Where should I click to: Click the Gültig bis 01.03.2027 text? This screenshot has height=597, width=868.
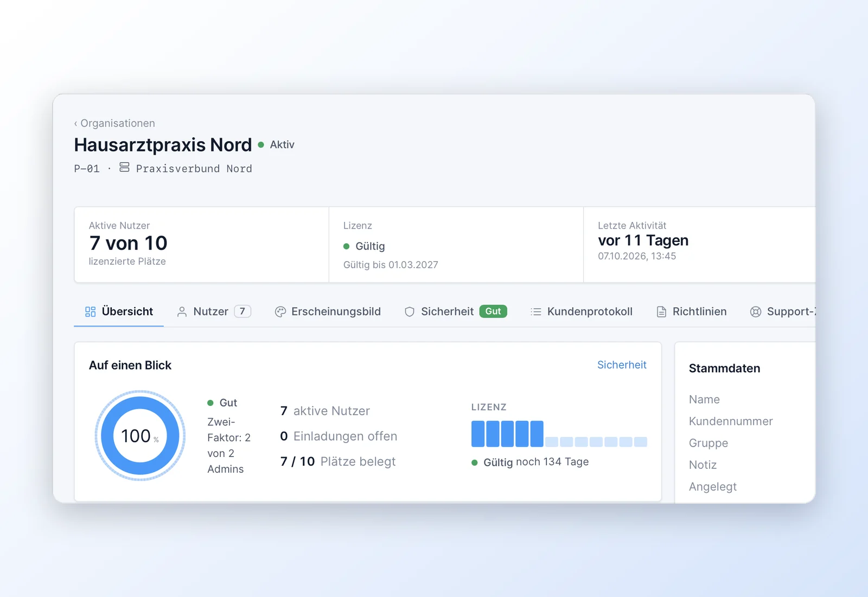(391, 265)
